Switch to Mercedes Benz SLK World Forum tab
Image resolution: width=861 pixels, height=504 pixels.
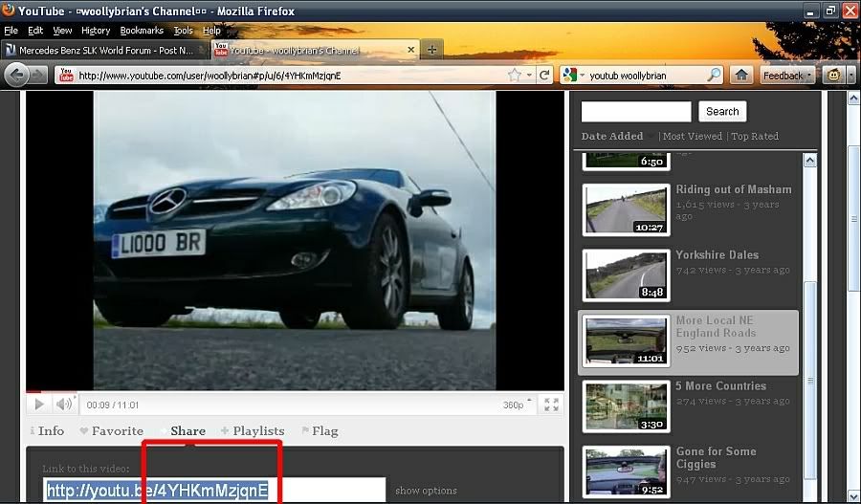[105, 50]
